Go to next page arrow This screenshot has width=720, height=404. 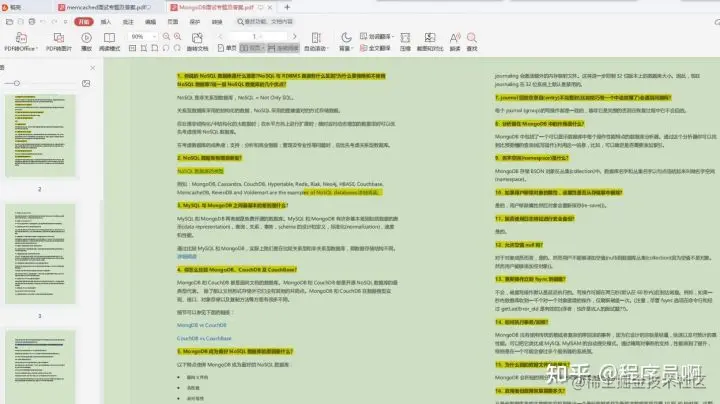[294, 36]
